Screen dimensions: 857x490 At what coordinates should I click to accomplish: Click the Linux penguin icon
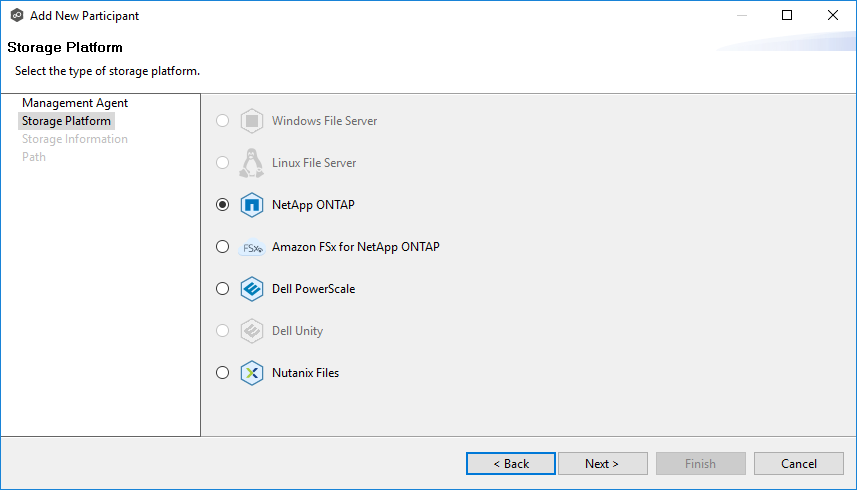click(251, 163)
